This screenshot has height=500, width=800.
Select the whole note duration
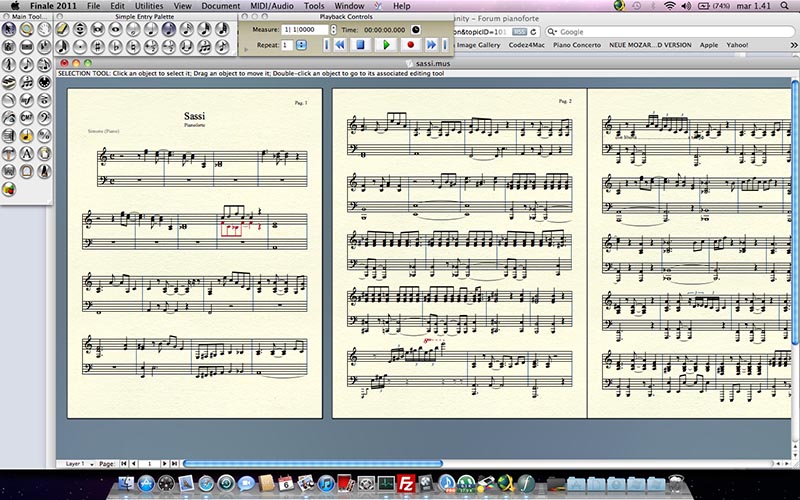click(115, 29)
